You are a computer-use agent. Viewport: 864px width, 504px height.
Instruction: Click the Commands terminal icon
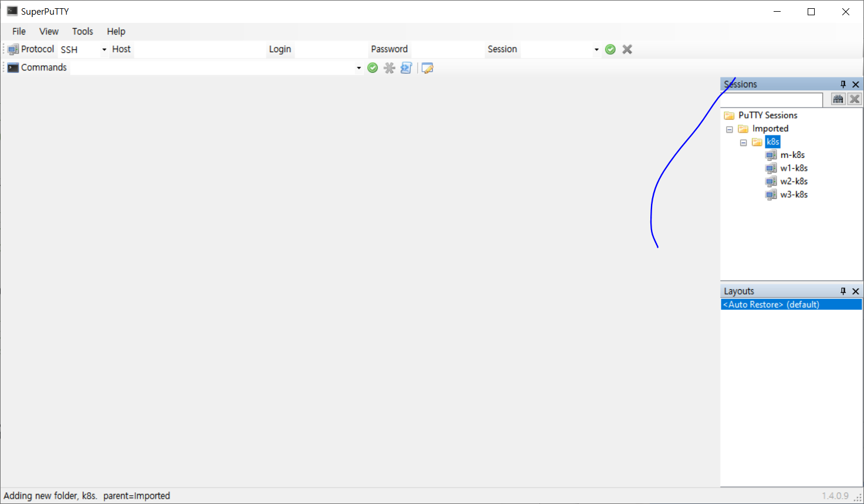coord(13,67)
